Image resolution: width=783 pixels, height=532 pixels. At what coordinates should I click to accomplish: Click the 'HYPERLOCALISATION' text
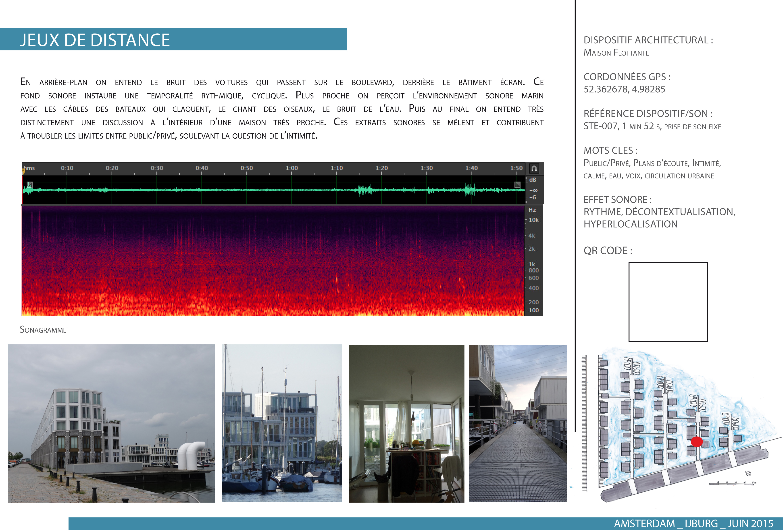630,224
